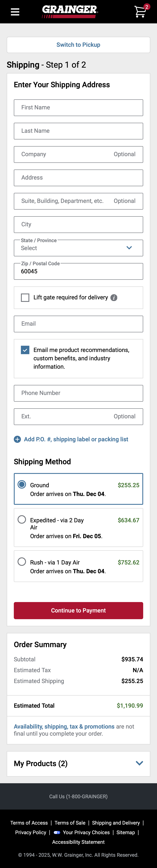
Task: Open the State / Province dropdown
Action: [x=78, y=248]
